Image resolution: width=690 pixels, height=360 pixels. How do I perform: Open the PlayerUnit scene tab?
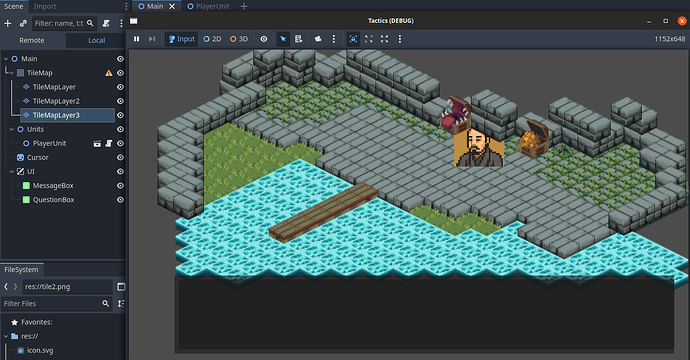[208, 6]
